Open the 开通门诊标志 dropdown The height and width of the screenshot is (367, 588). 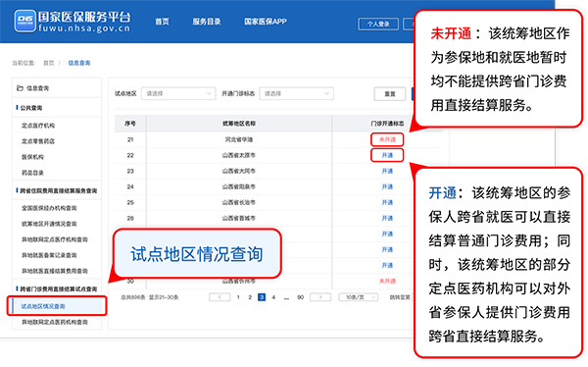click(296, 93)
